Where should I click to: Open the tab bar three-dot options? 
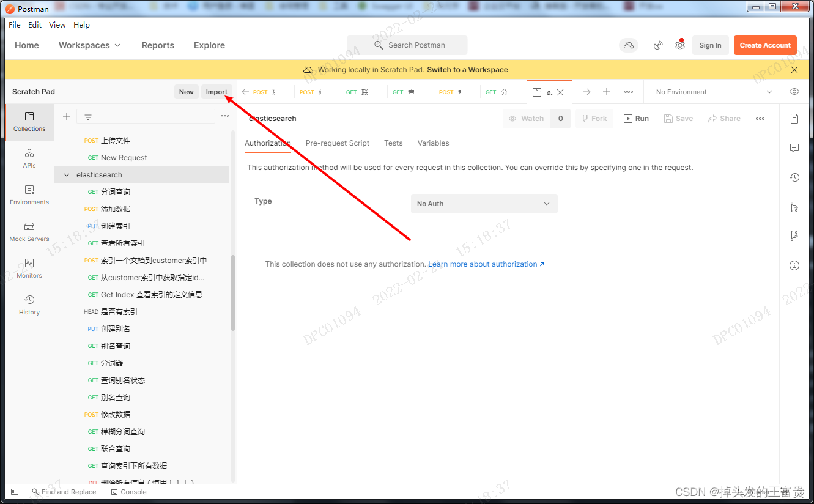[x=629, y=92]
